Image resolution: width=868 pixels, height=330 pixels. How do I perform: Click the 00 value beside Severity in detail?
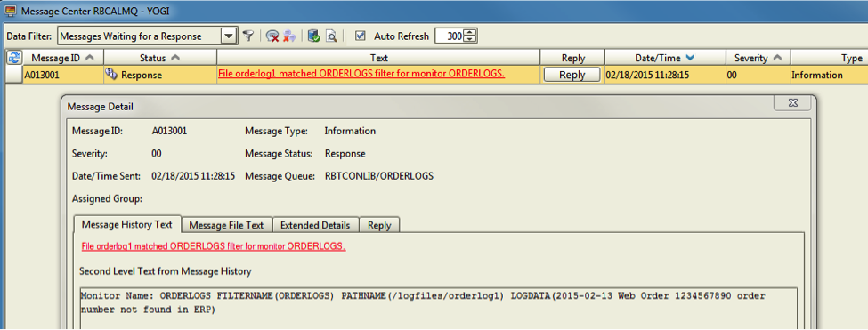tap(157, 154)
